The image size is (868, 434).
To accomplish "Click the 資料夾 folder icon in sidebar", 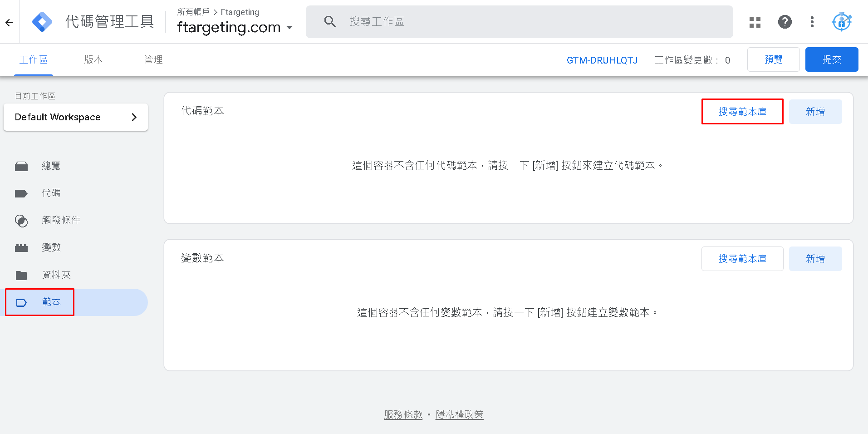I will [21, 275].
